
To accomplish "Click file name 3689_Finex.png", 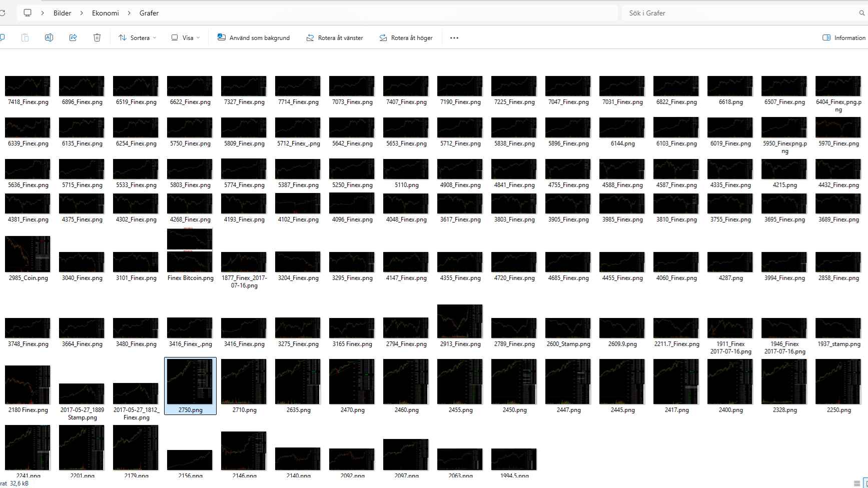I will (838, 219).
